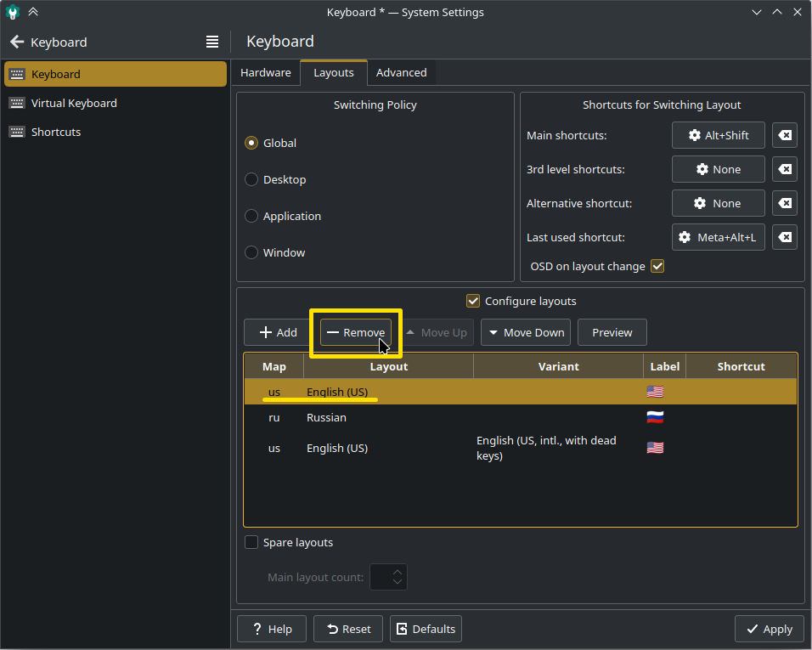Switch to the Hardware tab

(265, 73)
